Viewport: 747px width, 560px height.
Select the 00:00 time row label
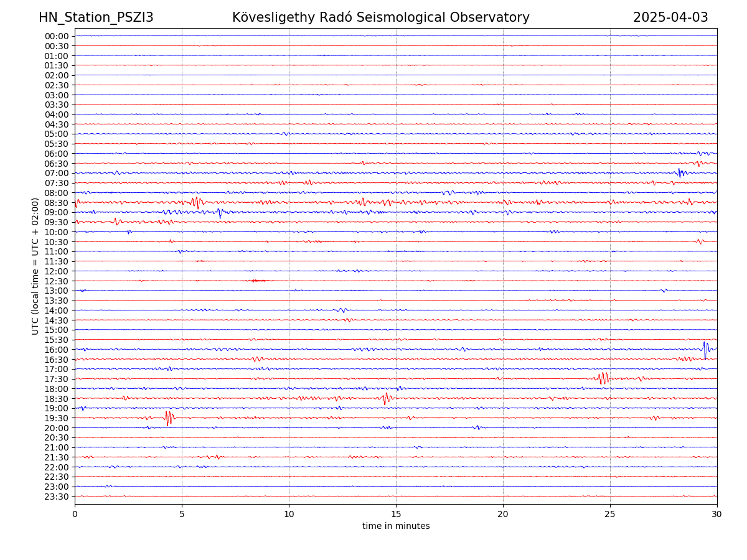(57, 36)
